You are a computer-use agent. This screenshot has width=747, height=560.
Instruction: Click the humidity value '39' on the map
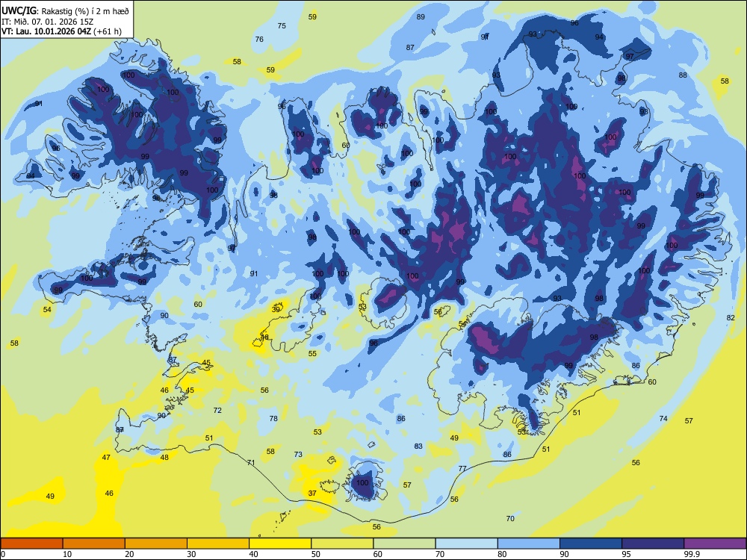coord(276,310)
